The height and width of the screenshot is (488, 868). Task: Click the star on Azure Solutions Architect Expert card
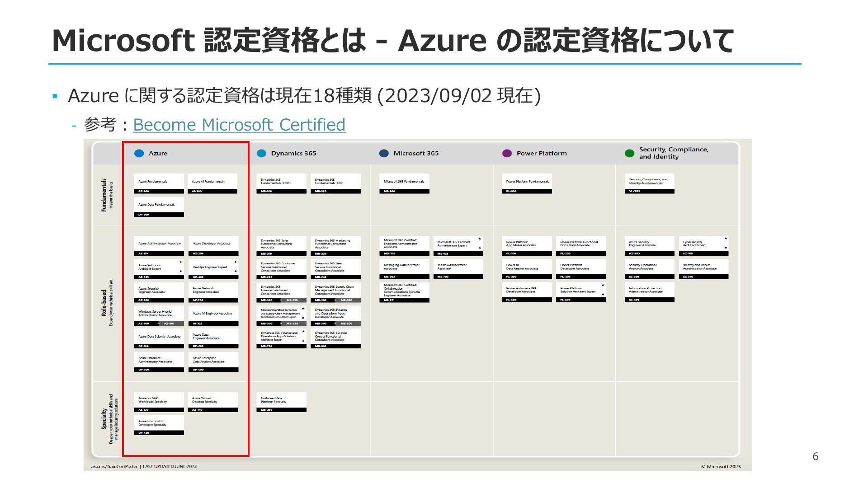point(181,262)
